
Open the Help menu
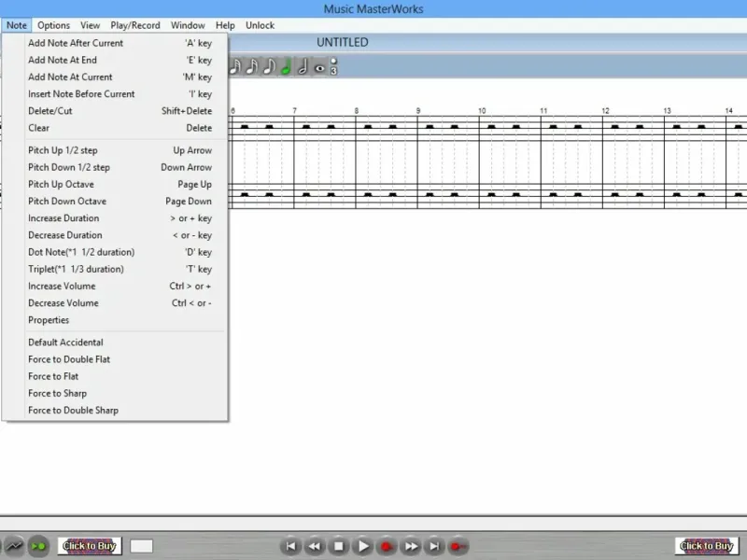[225, 25]
